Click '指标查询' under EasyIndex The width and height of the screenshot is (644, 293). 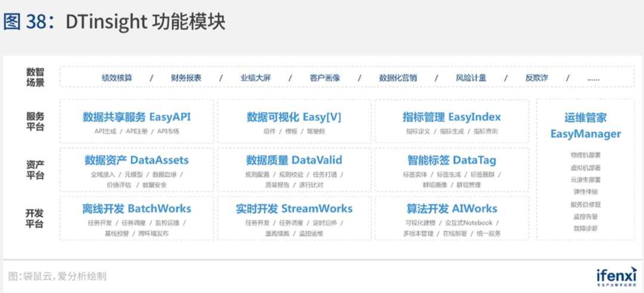coord(485,132)
